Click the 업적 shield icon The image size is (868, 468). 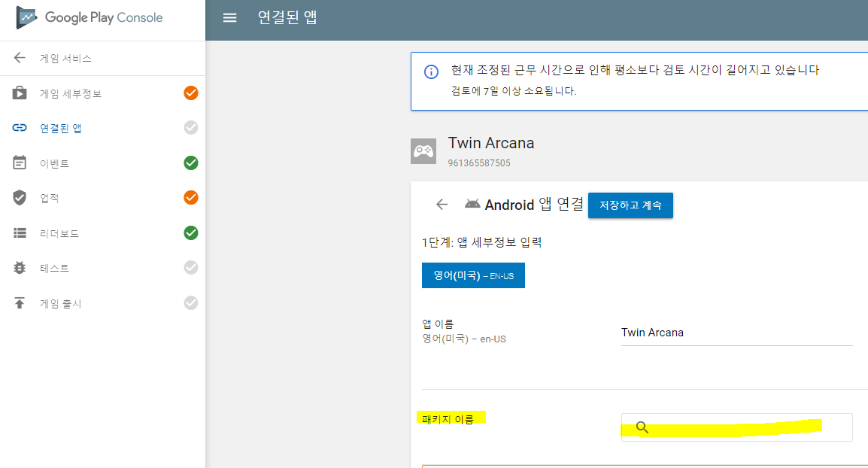20,198
